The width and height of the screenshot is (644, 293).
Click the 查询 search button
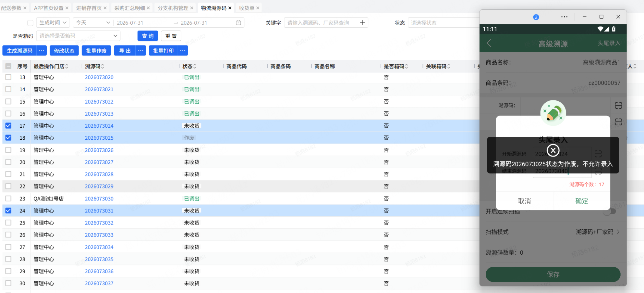(148, 36)
